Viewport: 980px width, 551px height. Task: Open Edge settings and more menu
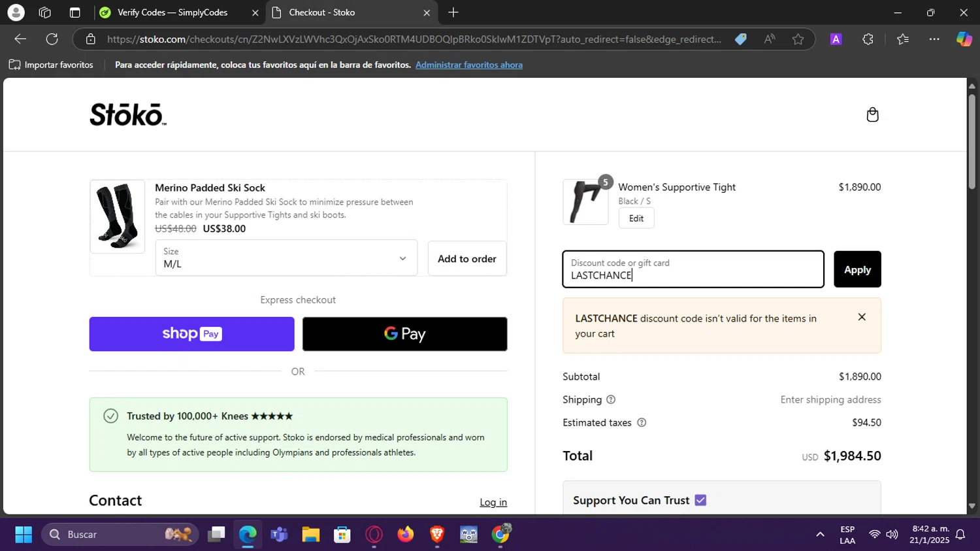click(x=934, y=39)
